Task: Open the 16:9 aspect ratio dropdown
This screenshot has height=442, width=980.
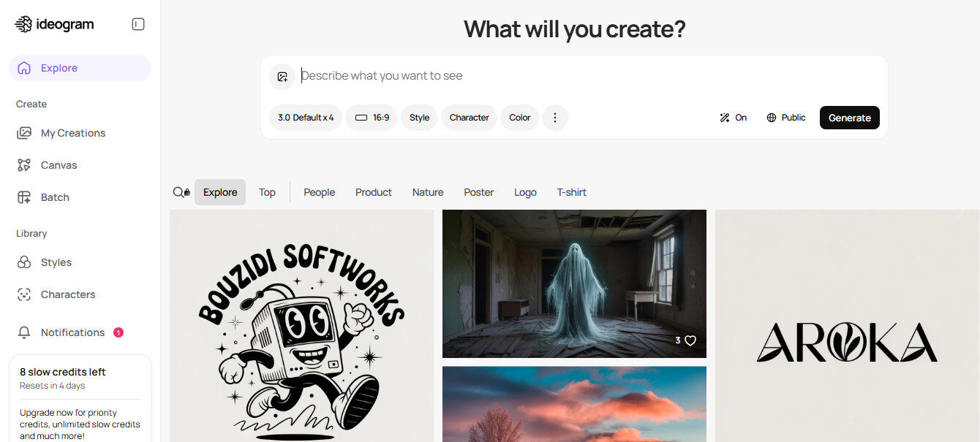Action: coord(372,118)
